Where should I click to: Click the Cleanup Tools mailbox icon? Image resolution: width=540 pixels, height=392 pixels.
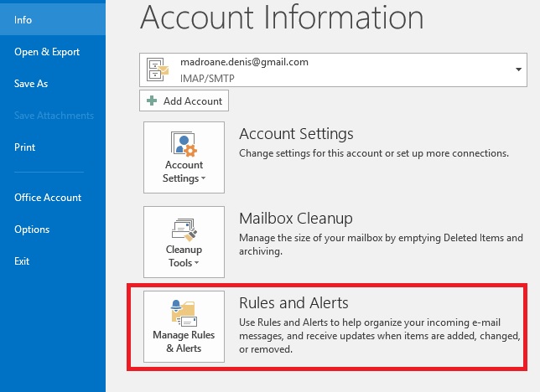pos(184,229)
